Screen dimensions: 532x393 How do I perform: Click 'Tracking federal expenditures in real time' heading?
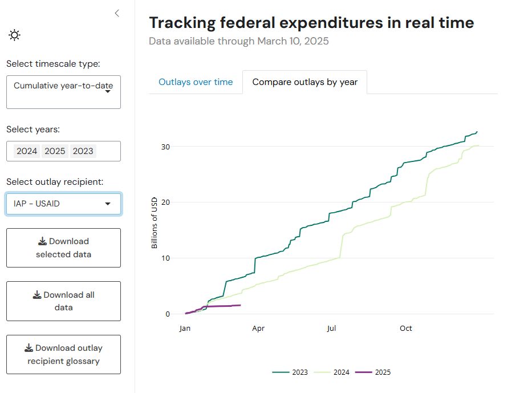(311, 23)
